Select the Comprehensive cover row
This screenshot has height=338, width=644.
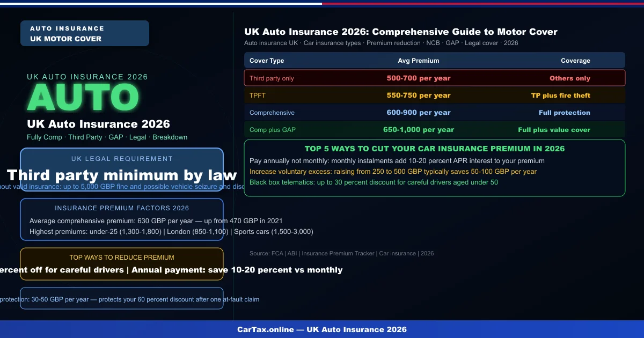point(435,112)
